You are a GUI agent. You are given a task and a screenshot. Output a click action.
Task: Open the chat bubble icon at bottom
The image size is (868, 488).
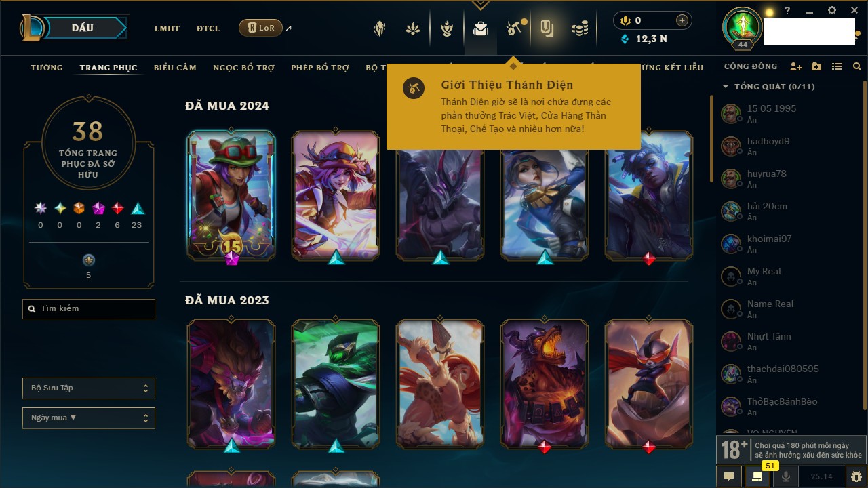point(729,476)
